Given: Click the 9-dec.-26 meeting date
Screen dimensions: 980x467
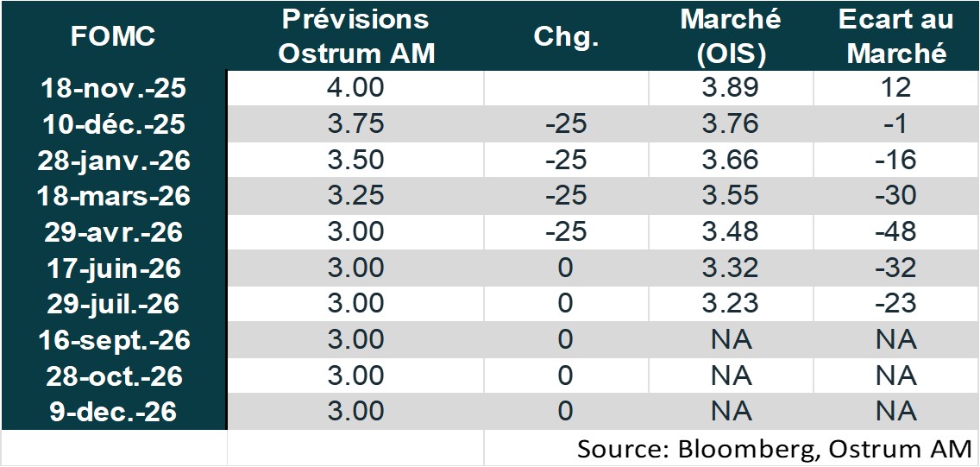Looking at the screenshot, I should coord(113,412).
